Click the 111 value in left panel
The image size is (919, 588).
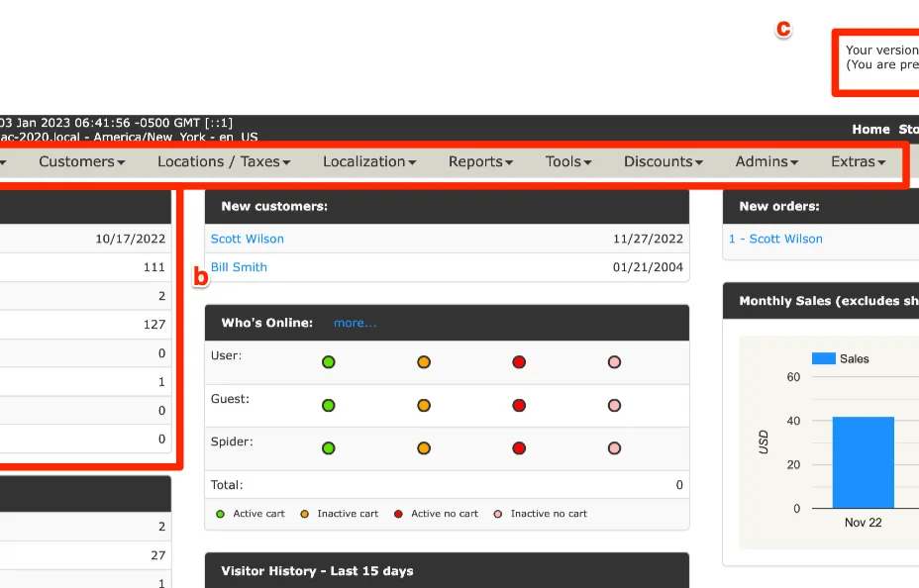coord(154,267)
